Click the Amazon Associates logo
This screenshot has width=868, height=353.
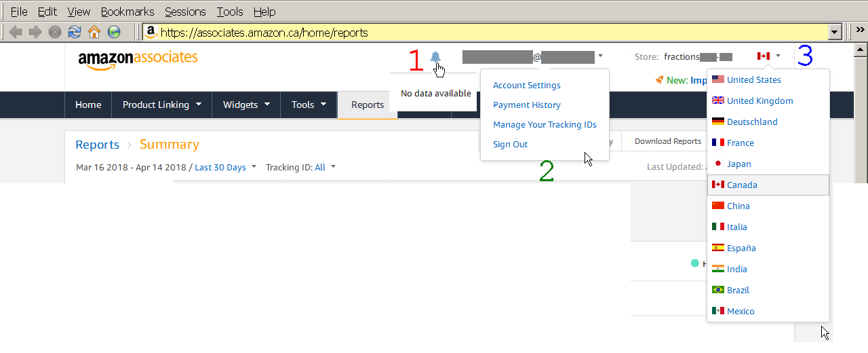click(x=138, y=60)
